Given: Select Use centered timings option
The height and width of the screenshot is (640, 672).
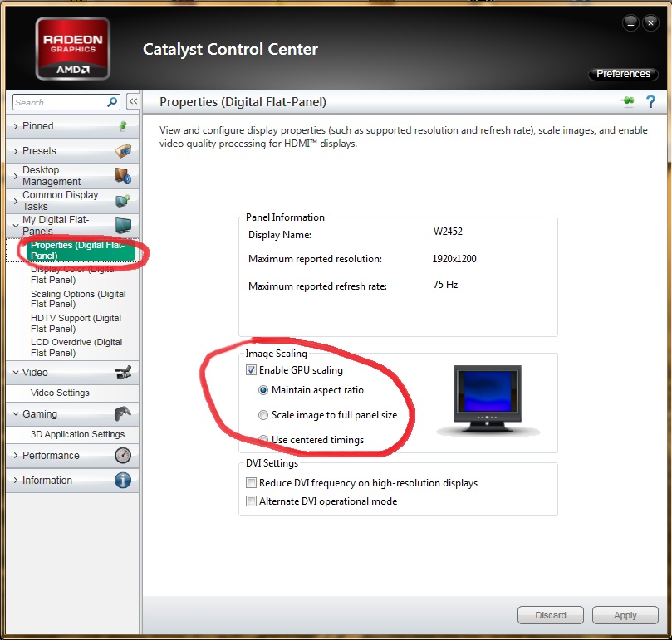Looking at the screenshot, I should click(x=263, y=440).
